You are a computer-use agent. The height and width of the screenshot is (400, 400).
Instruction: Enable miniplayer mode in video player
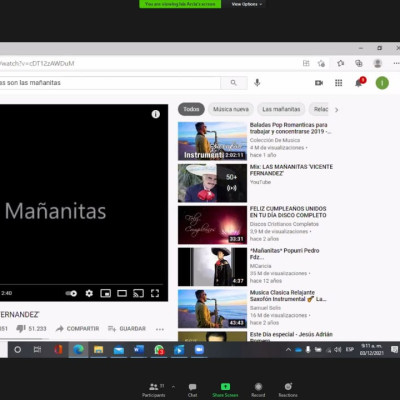pyautogui.click(x=105, y=293)
